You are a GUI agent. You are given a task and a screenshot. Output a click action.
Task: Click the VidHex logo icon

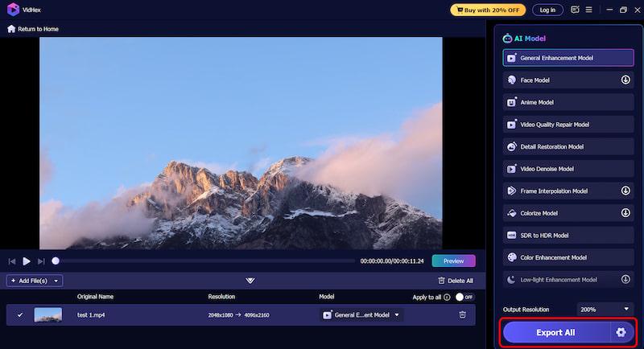tap(13, 10)
